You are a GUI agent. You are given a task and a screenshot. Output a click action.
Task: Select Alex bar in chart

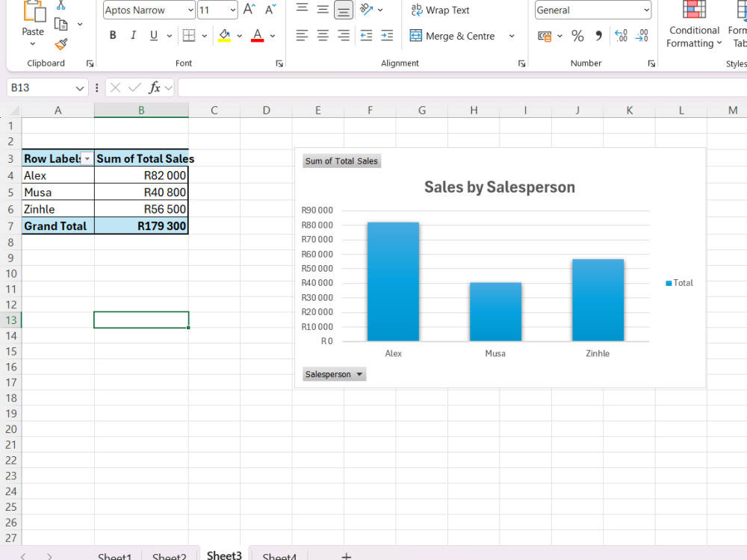click(x=393, y=281)
